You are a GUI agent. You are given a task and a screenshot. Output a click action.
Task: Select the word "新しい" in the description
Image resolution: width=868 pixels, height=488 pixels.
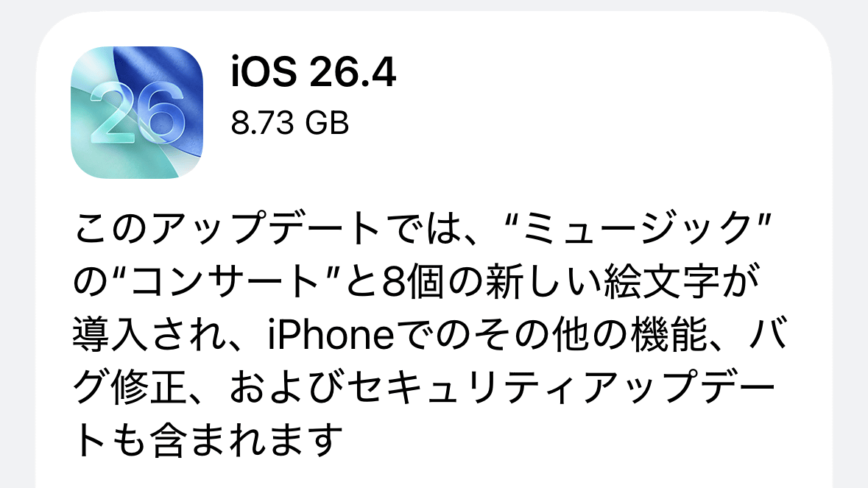pos(543,282)
